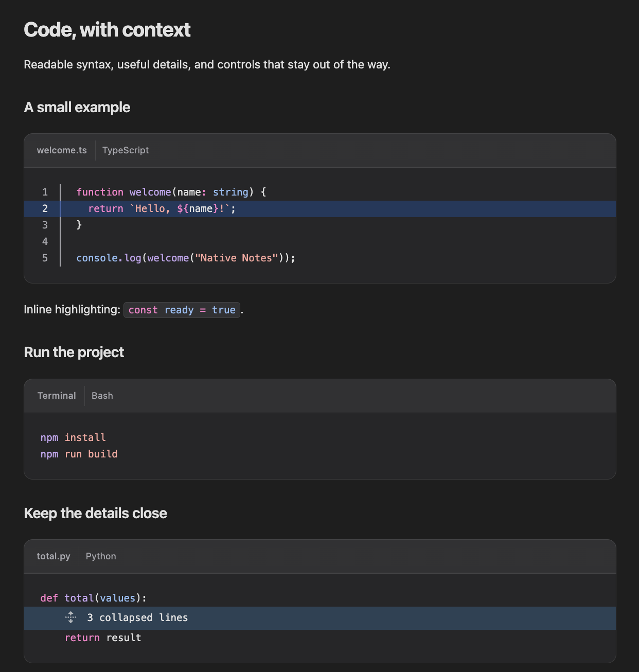Click the "npm install" command

73,437
